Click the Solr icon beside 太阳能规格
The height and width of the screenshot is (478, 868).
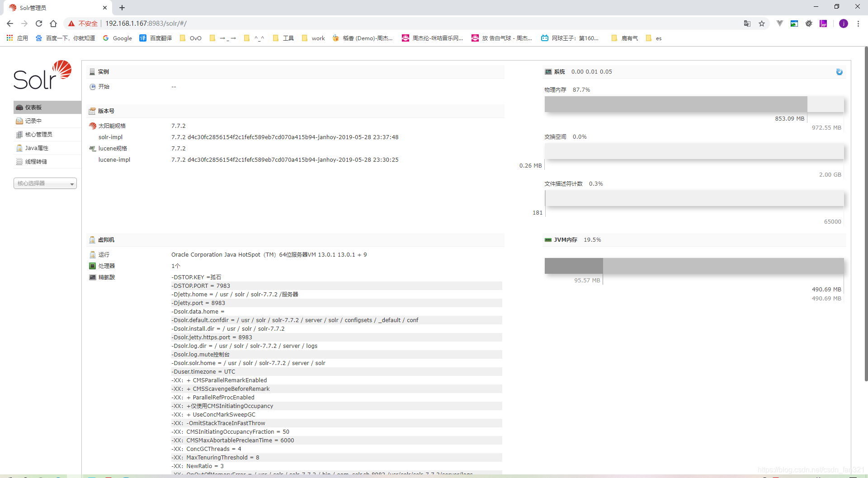click(93, 126)
